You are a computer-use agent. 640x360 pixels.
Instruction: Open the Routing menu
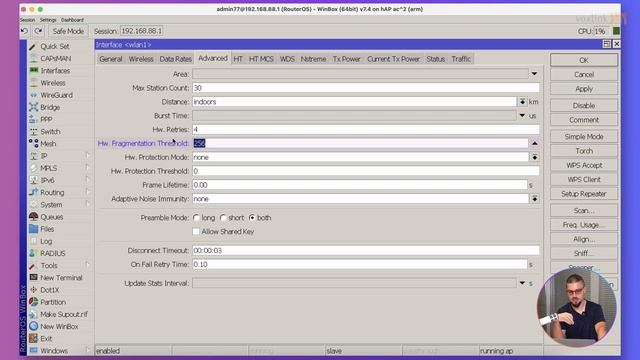pyautogui.click(x=52, y=193)
